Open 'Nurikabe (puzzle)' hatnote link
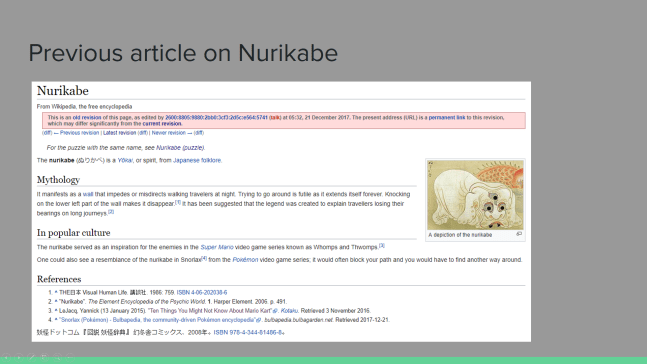Screen dimensions: 647x364 pos(180,148)
